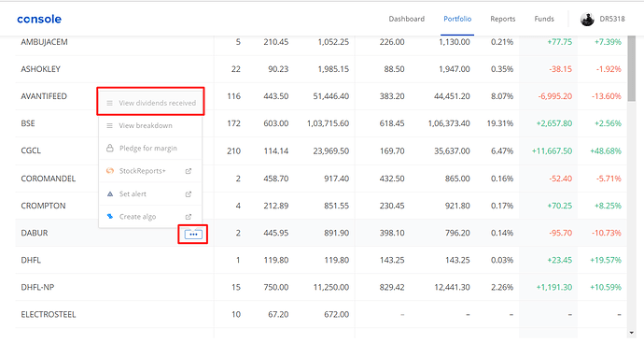The image size is (644, 343).
Task: Switch to the Dashboard tab
Action: coord(407,19)
